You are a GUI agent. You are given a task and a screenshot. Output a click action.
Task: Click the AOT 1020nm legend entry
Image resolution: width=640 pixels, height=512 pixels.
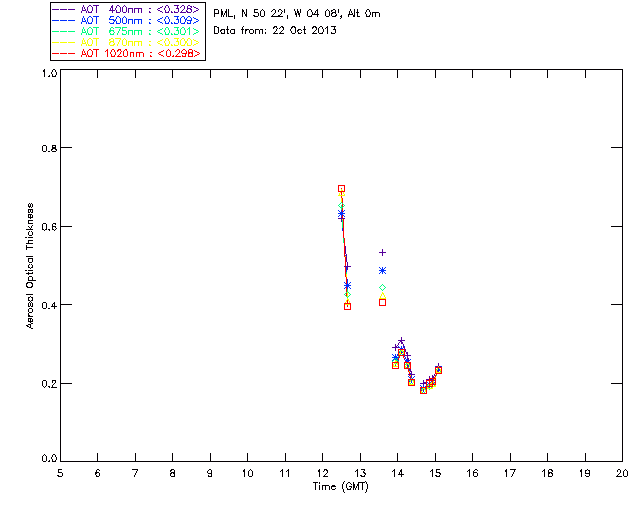pos(127,53)
